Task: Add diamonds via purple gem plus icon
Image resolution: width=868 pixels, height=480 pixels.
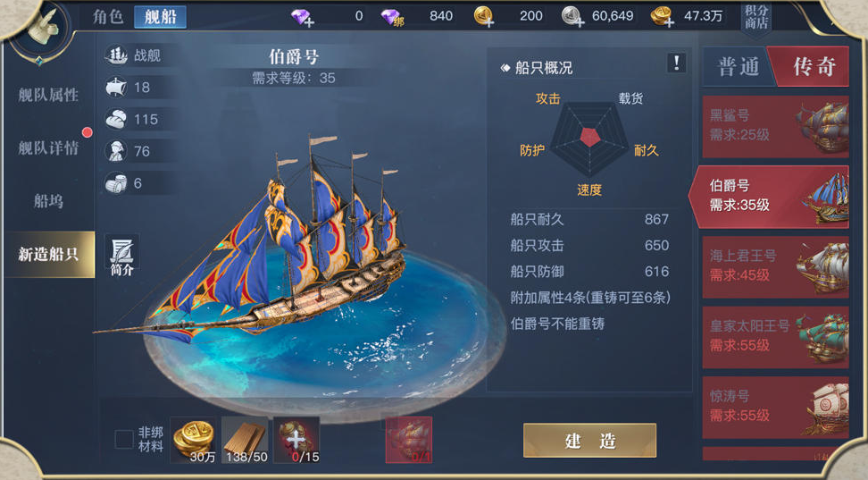Action: (302, 17)
